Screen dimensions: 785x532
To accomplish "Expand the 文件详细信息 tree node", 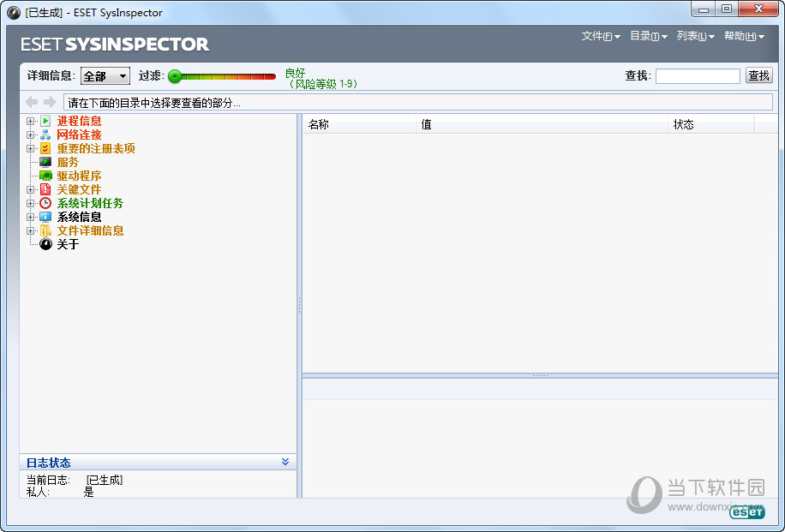I will point(31,230).
